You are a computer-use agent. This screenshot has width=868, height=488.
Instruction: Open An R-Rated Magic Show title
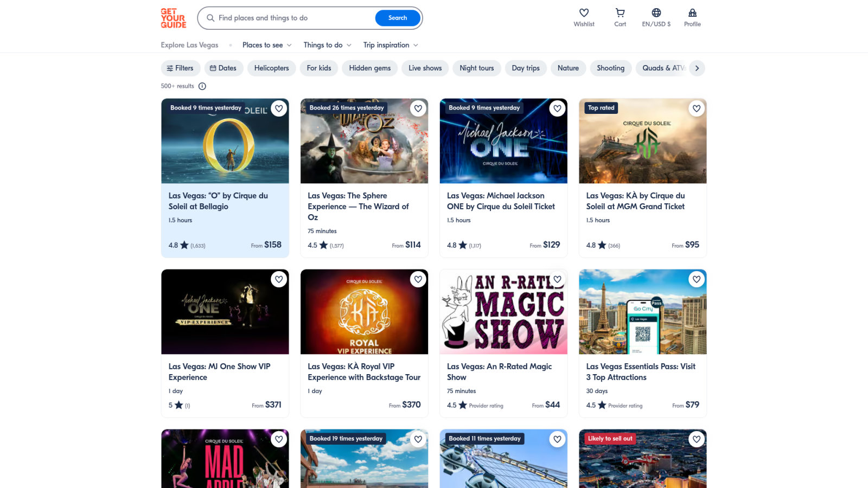[x=499, y=372]
